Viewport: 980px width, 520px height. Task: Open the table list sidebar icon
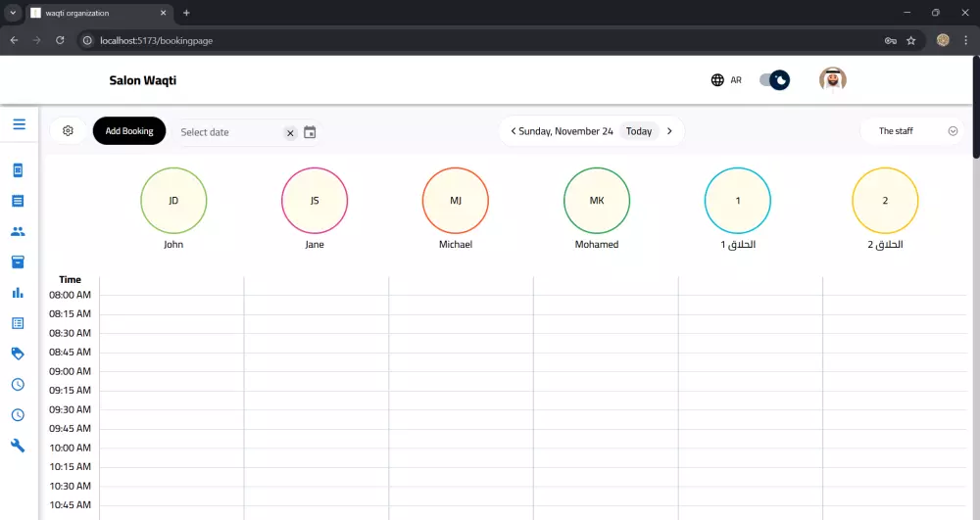coord(18,323)
